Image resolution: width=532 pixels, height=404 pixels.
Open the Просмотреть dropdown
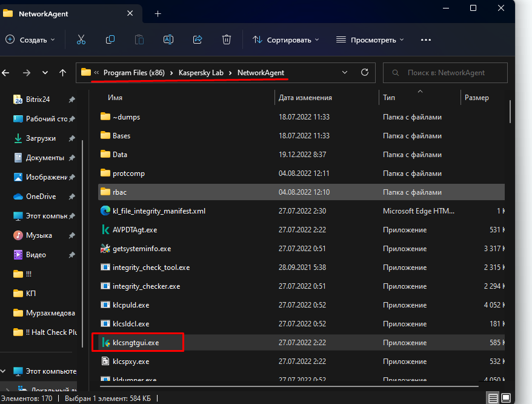370,40
